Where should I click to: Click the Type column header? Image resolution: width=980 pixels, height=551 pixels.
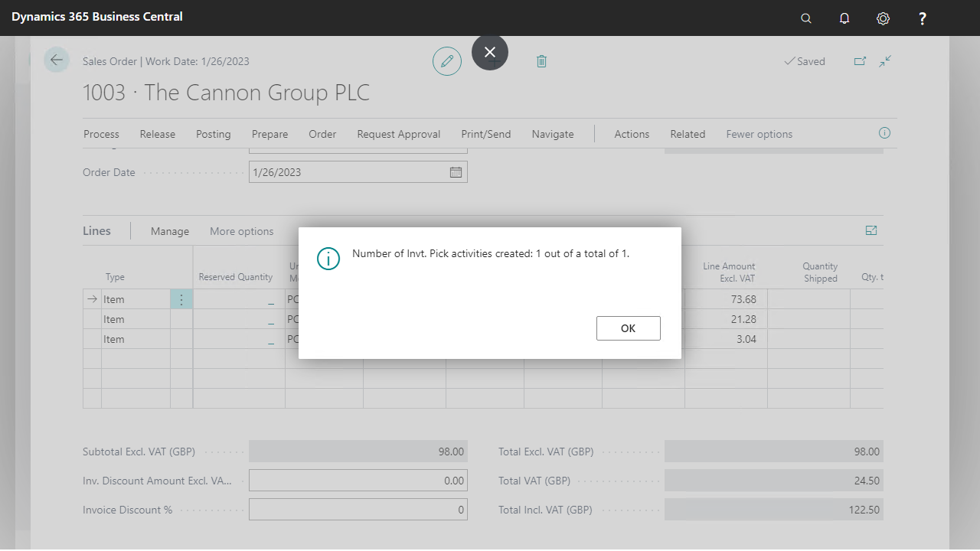(115, 277)
